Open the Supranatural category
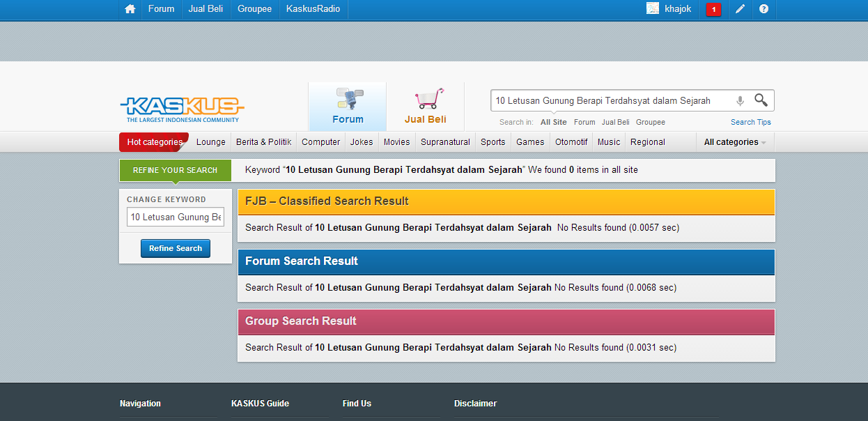The image size is (868, 421). tap(446, 142)
